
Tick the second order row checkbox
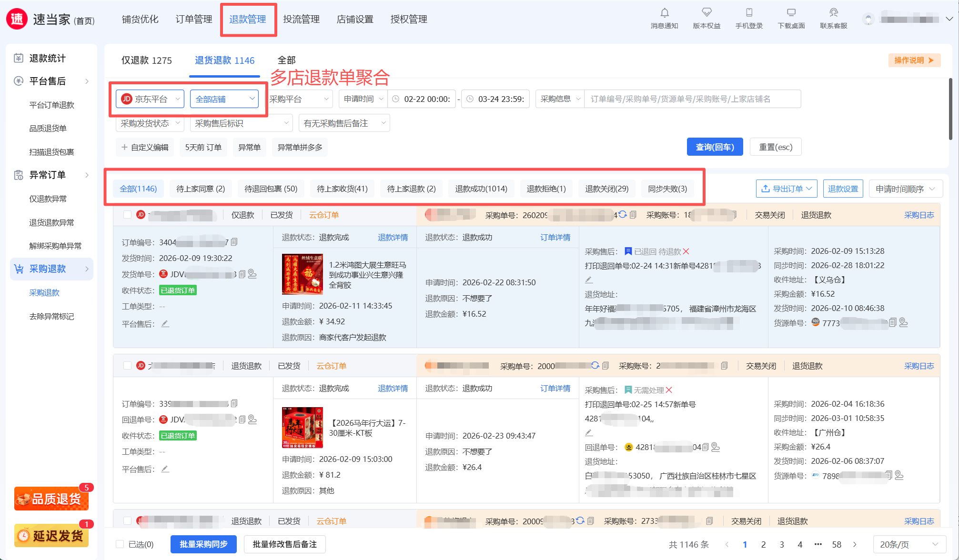(127, 366)
